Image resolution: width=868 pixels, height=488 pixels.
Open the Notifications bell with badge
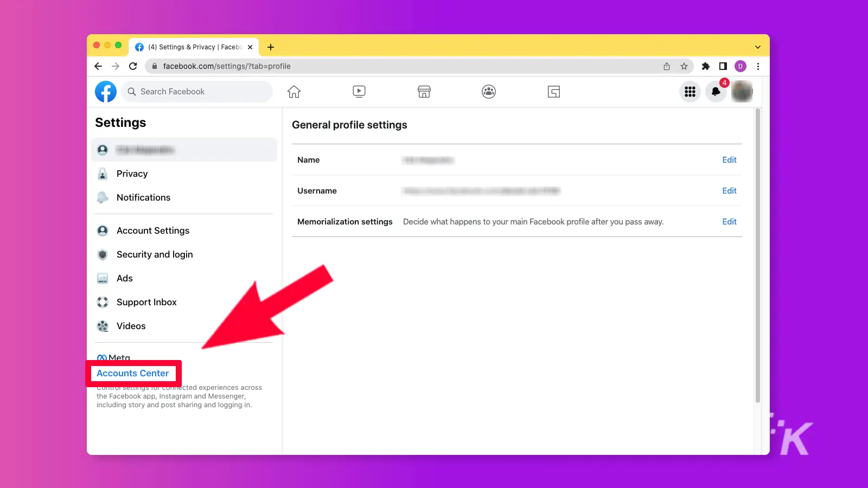point(716,92)
